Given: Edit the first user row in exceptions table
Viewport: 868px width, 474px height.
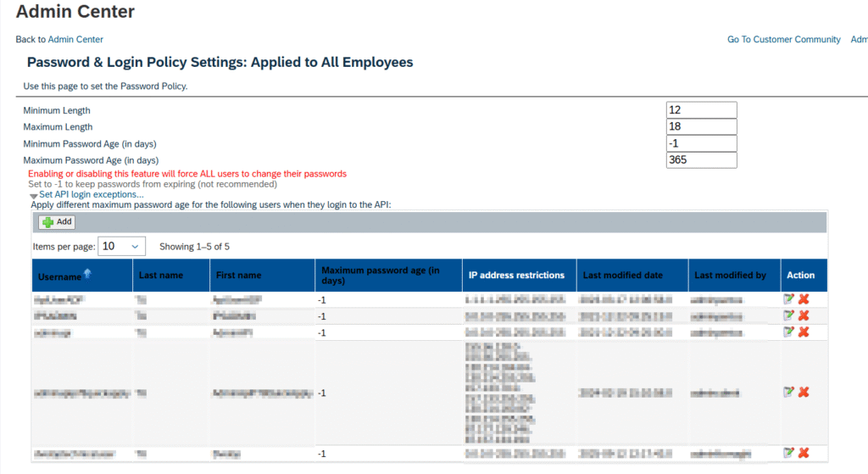Looking at the screenshot, I should point(789,299).
